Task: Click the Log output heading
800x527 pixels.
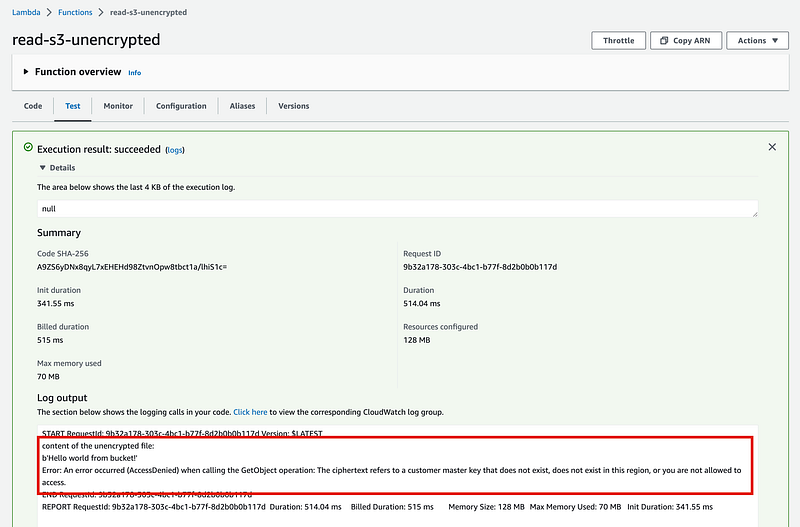Action: [x=62, y=398]
